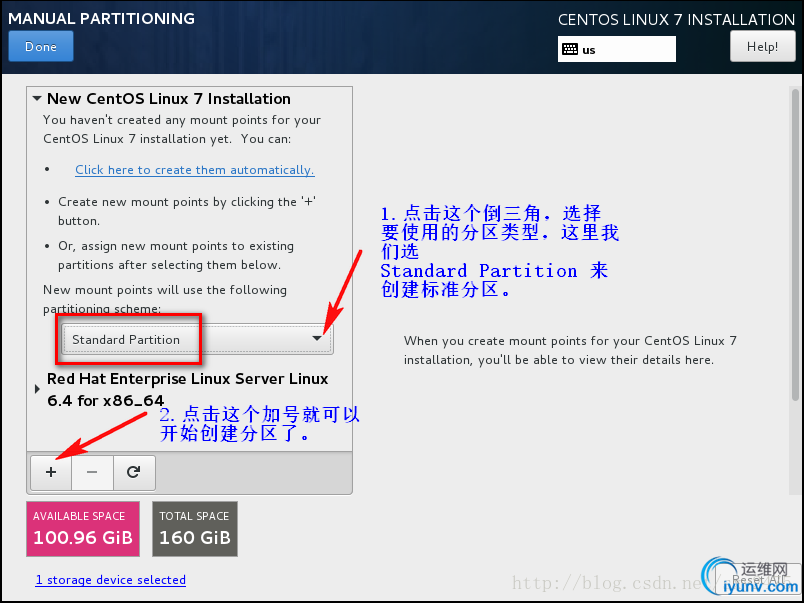Collapse New CentOS Linux 7 Installation section
The height and width of the screenshot is (603, 804).
click(37, 98)
